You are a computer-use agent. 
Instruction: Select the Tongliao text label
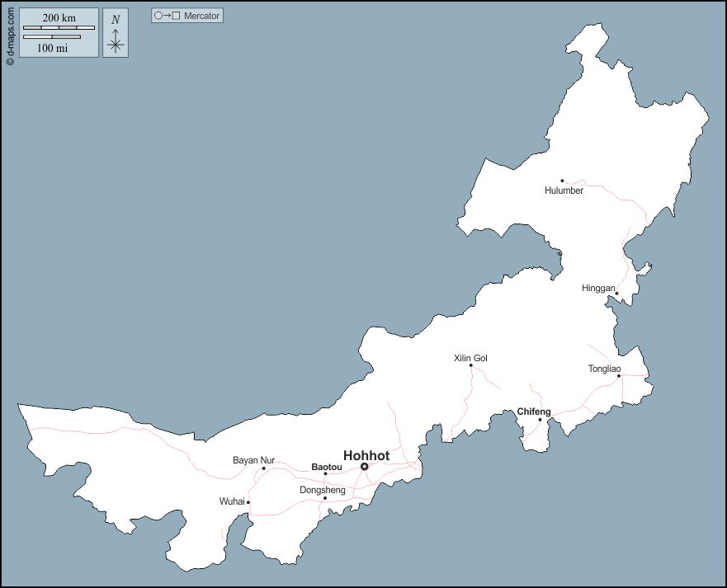click(604, 369)
